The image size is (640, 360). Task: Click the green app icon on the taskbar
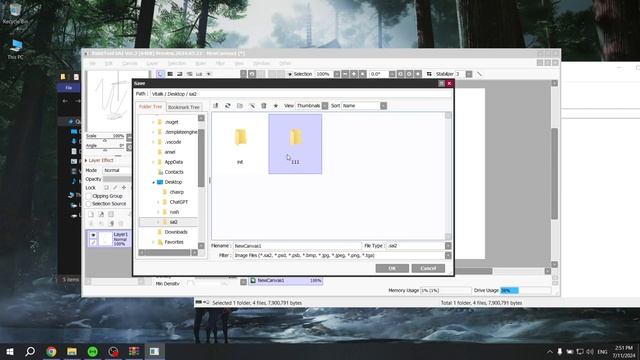tap(93, 351)
